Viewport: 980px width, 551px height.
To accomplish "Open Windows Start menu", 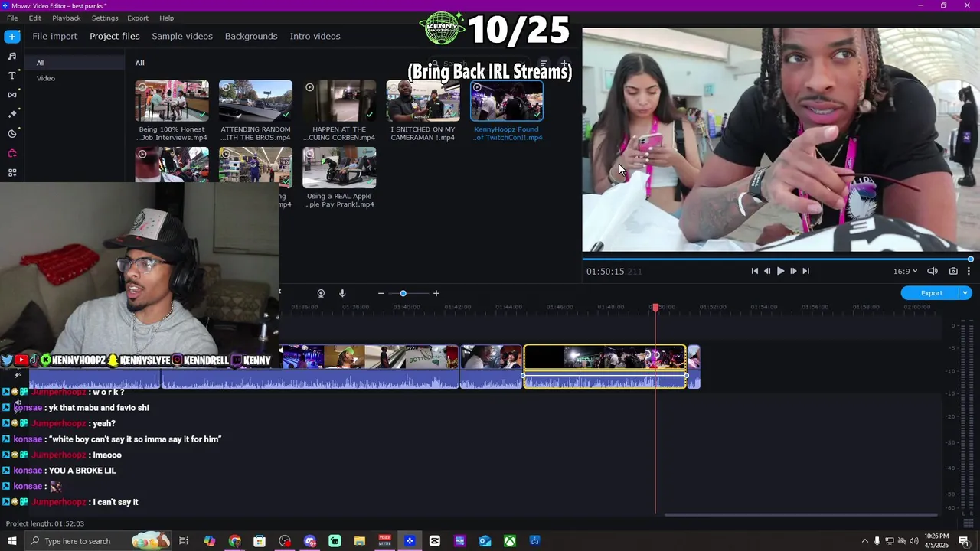I will [x=12, y=541].
